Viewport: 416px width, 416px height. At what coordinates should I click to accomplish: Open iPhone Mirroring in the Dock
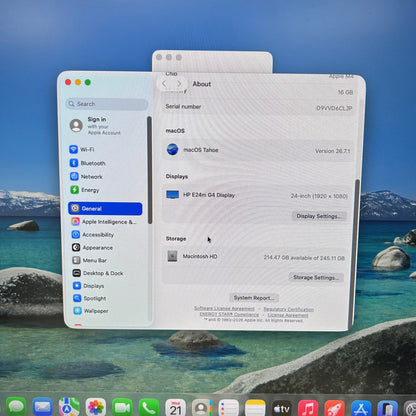click(387, 408)
